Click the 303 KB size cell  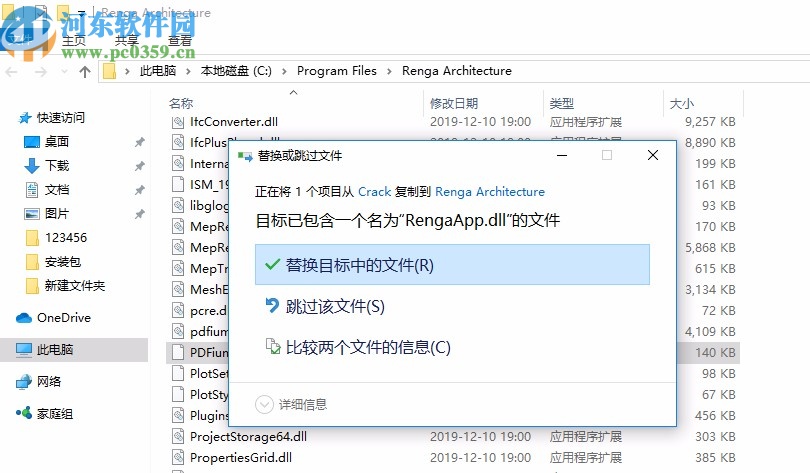715,436
